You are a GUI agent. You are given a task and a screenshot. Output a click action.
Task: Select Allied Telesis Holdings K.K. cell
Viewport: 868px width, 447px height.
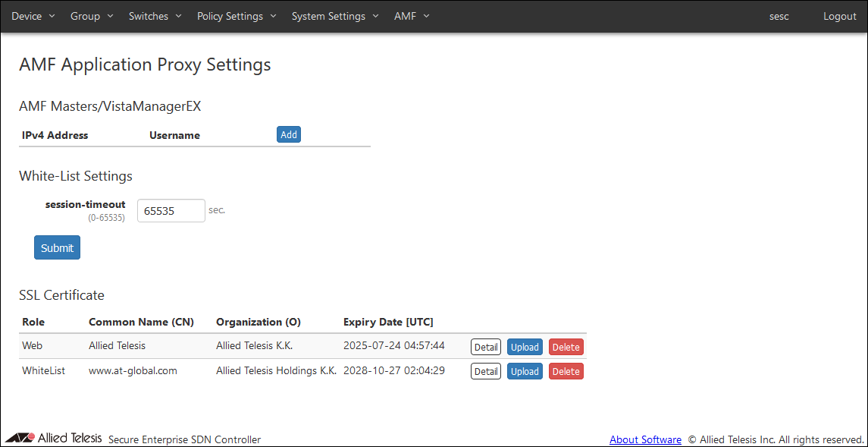[276, 371]
